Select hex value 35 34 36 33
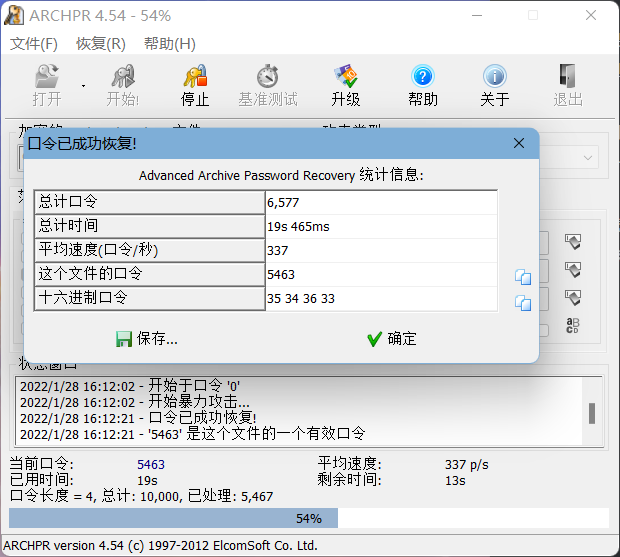 382,298
